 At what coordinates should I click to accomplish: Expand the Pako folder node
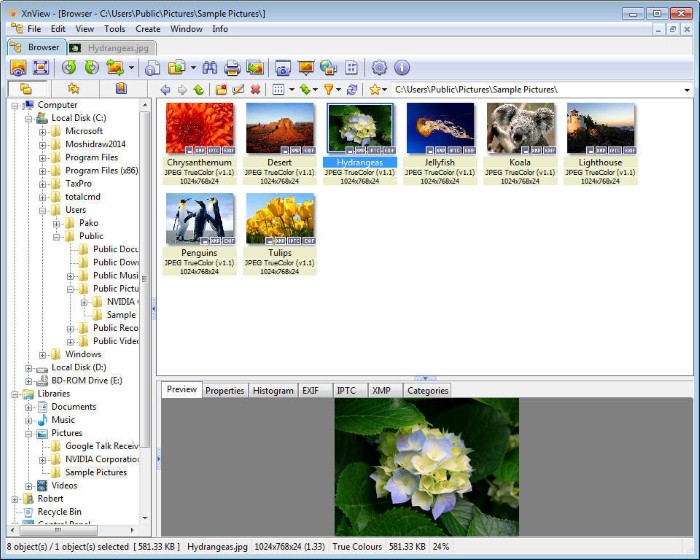56,223
